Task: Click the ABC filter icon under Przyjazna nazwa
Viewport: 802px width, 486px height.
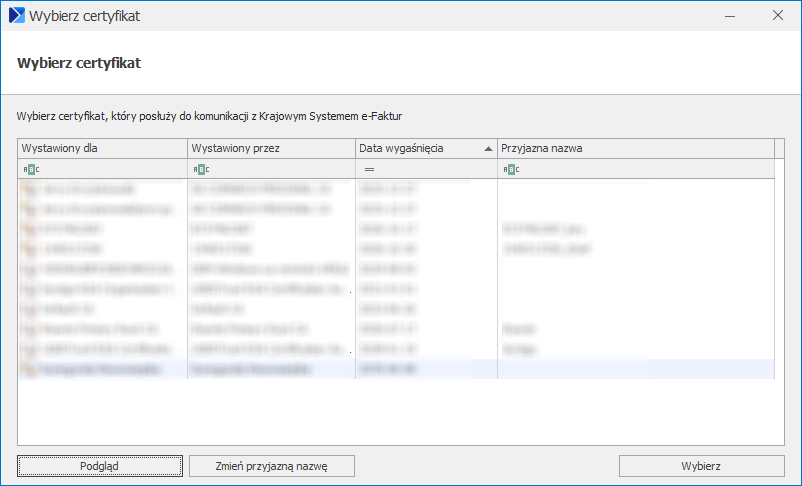Action: [x=510, y=170]
